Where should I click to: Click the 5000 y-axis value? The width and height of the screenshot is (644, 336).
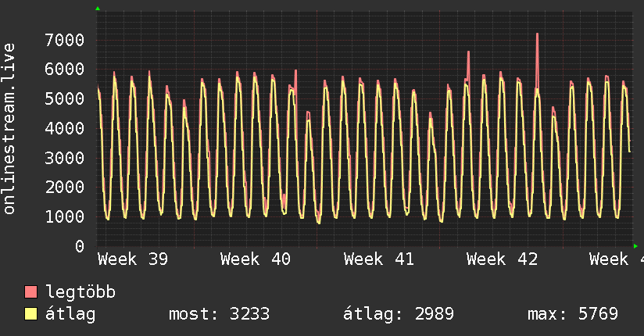(x=65, y=99)
